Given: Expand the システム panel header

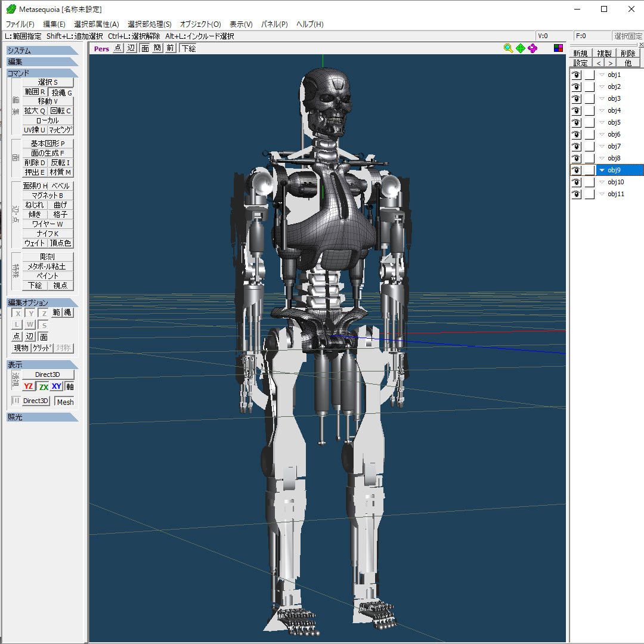Looking at the screenshot, I should (x=42, y=51).
